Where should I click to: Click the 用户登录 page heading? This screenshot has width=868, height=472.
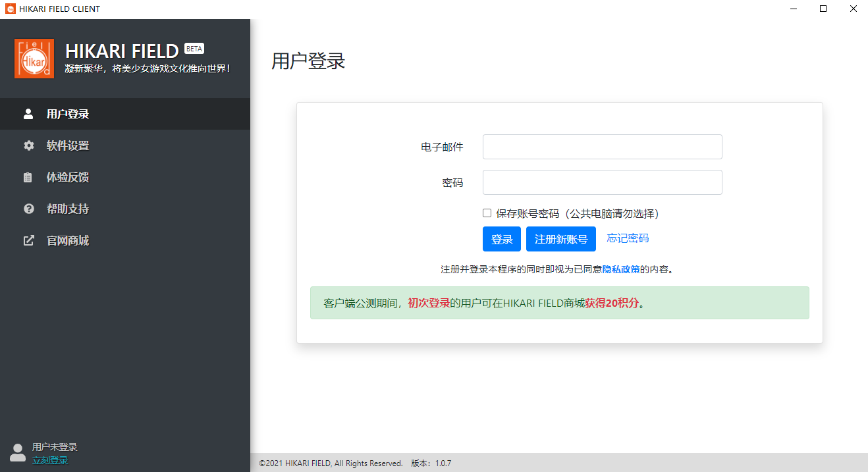[308, 61]
